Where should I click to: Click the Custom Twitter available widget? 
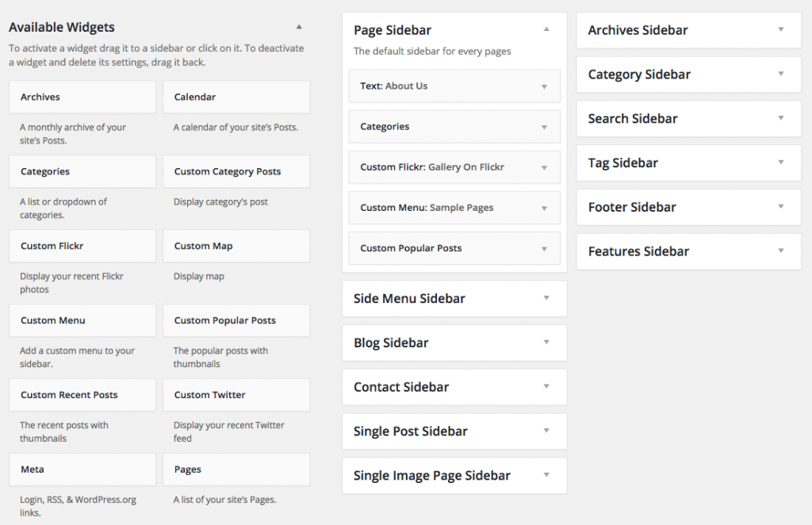(236, 395)
